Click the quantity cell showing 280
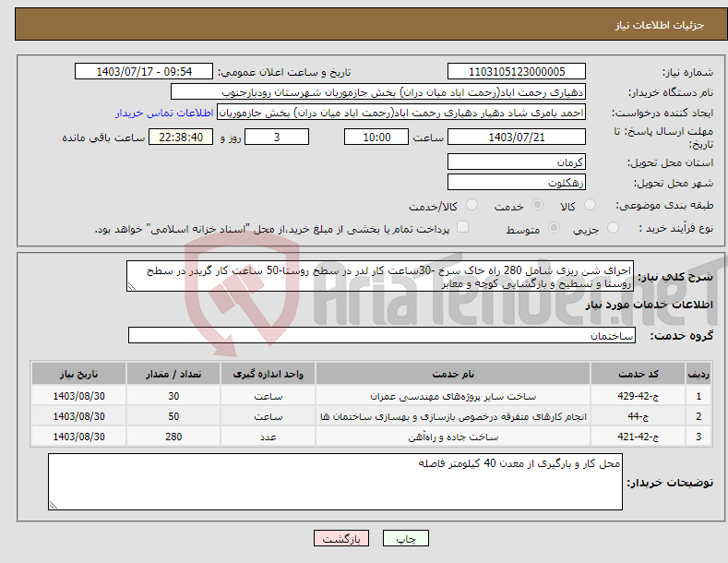Viewport: 728px width, 563px height. tap(173, 437)
